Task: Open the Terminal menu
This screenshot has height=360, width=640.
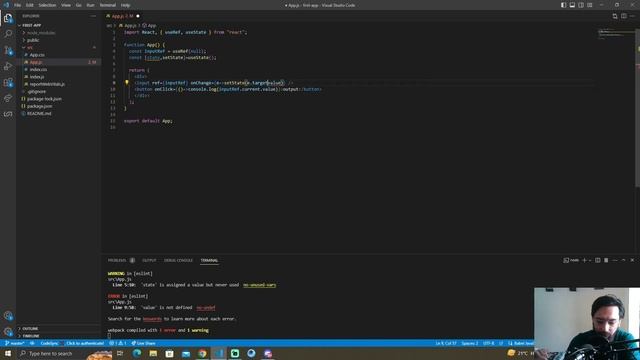Action: (x=108, y=5)
